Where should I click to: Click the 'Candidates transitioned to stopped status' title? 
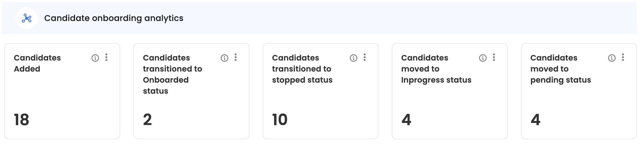302,69
